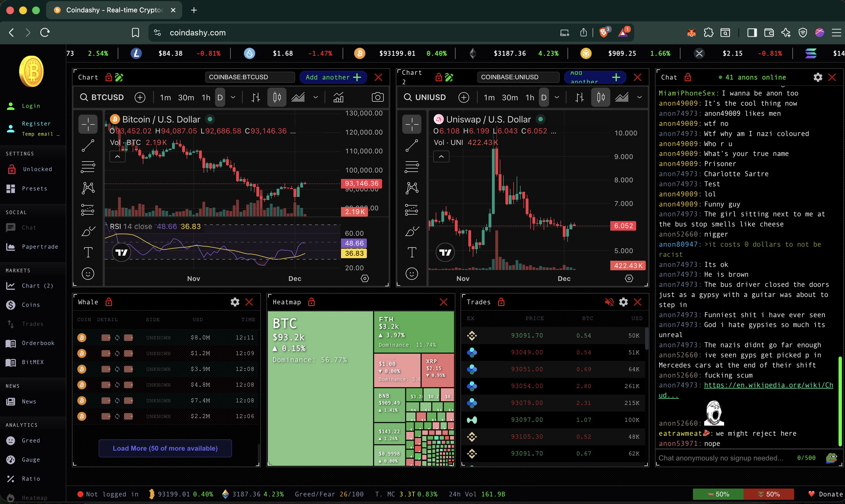Click the snapshot camera icon in BTC chart

coord(377,97)
